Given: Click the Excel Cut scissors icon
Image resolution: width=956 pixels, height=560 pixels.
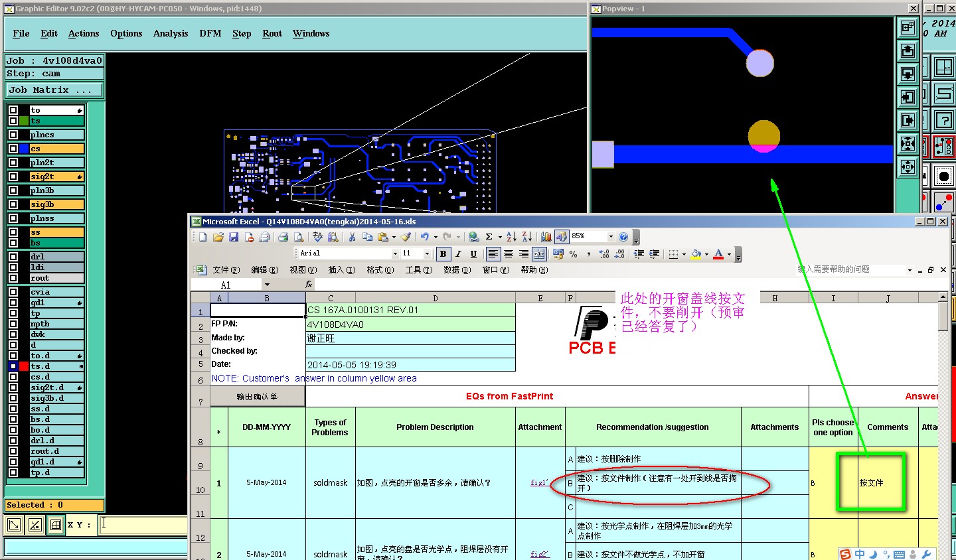Looking at the screenshot, I should point(352,237).
